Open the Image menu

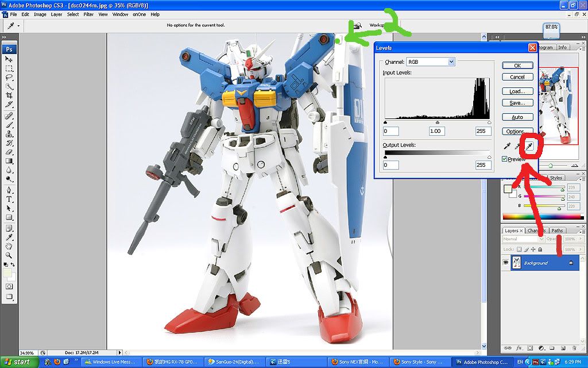(x=40, y=14)
